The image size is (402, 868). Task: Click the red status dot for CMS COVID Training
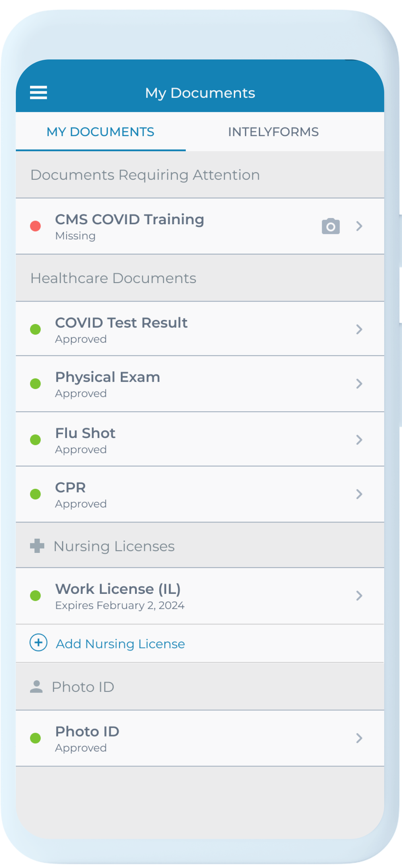click(35, 226)
